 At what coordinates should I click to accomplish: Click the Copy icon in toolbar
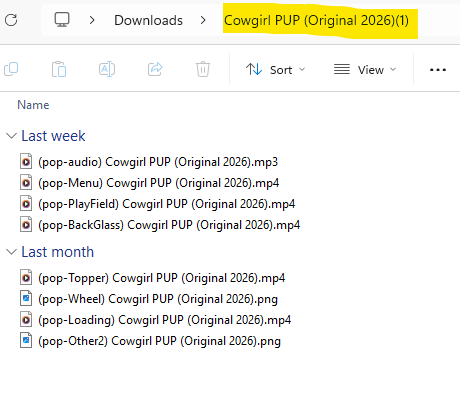(11, 69)
